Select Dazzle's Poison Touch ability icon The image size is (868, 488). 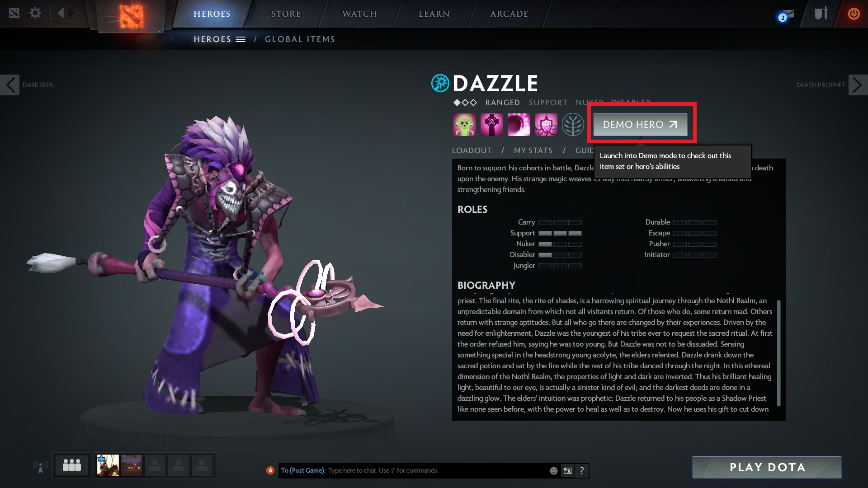[465, 124]
